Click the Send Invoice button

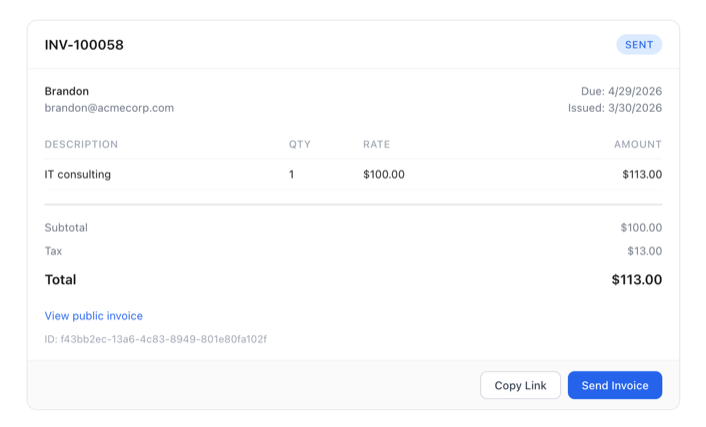click(614, 385)
